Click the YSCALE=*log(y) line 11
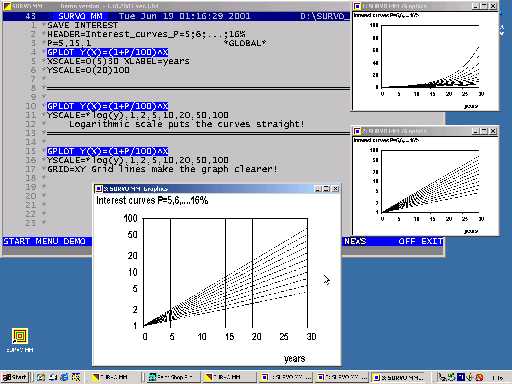 click(x=138, y=115)
